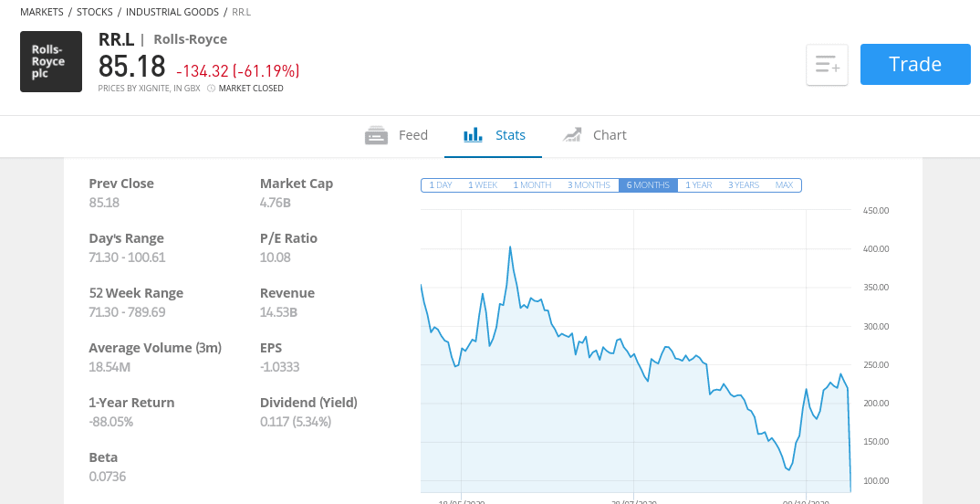980x504 pixels.
Task: Select the 6 MONTHS chart range
Action: (x=648, y=185)
